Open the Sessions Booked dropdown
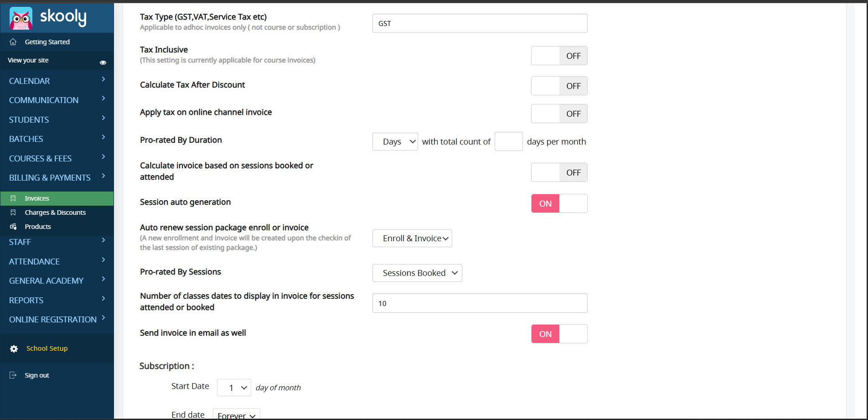Screen dimensions: 868x420 click(x=417, y=273)
